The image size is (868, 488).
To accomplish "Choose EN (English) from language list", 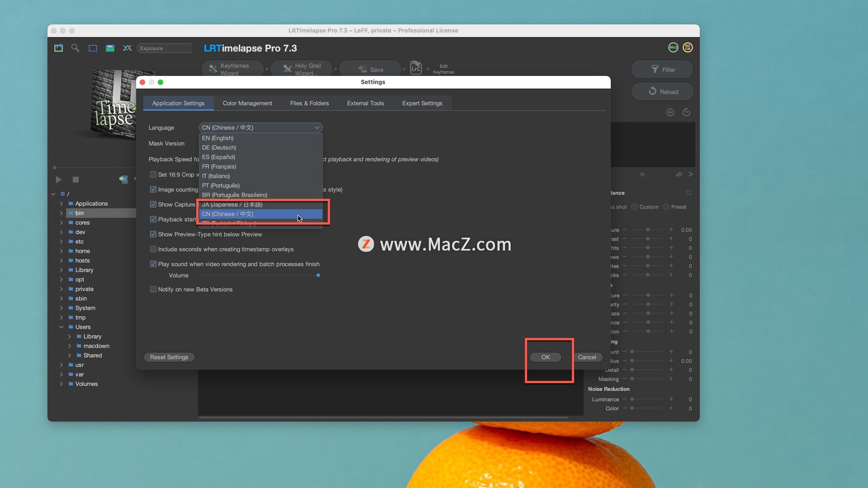I will [x=260, y=138].
